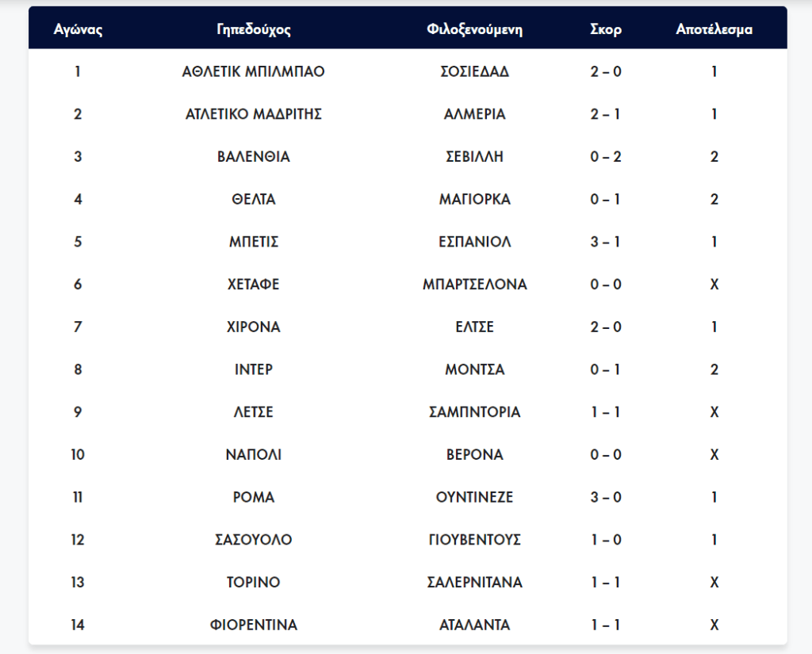
Task: Click the ΑΘΛΕΤΙΚ ΜΠΙΛΜΠΑΟ team cell
Action: pyautogui.click(x=254, y=71)
